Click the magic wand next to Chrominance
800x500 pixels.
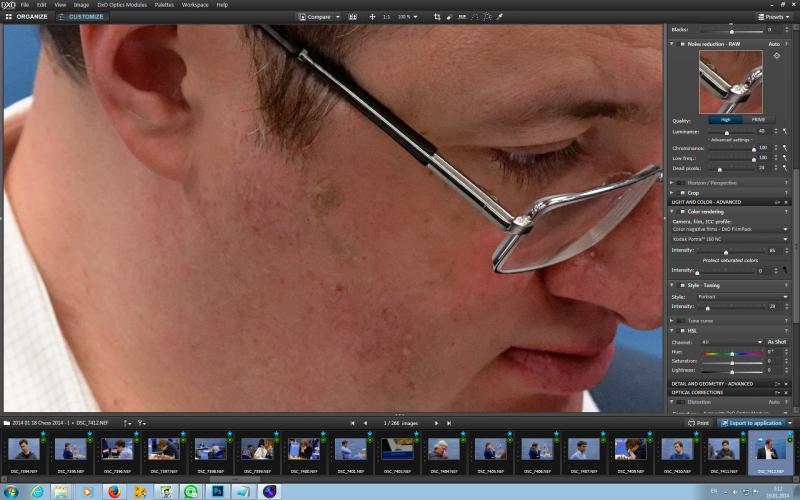pos(785,148)
